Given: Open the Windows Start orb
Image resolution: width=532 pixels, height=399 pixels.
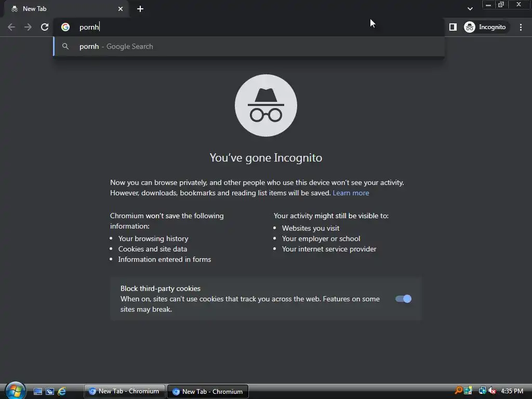Looking at the screenshot, I should coord(15,391).
